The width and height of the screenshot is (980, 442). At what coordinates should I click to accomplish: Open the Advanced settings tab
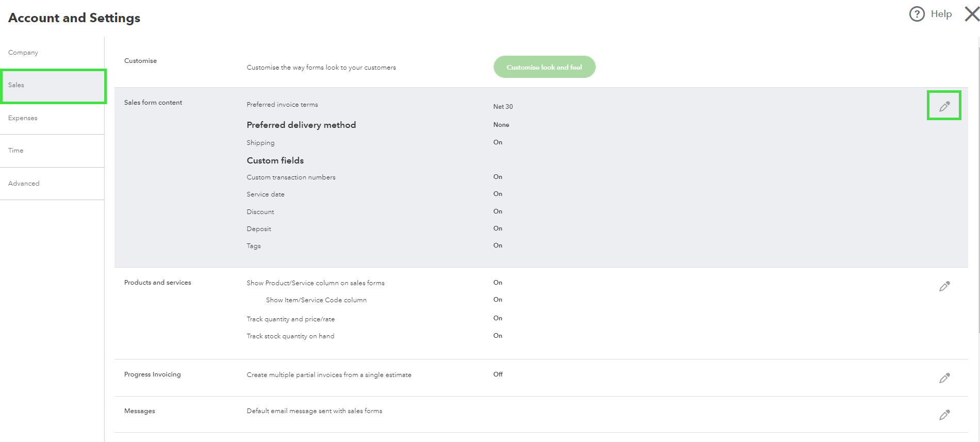click(x=24, y=184)
